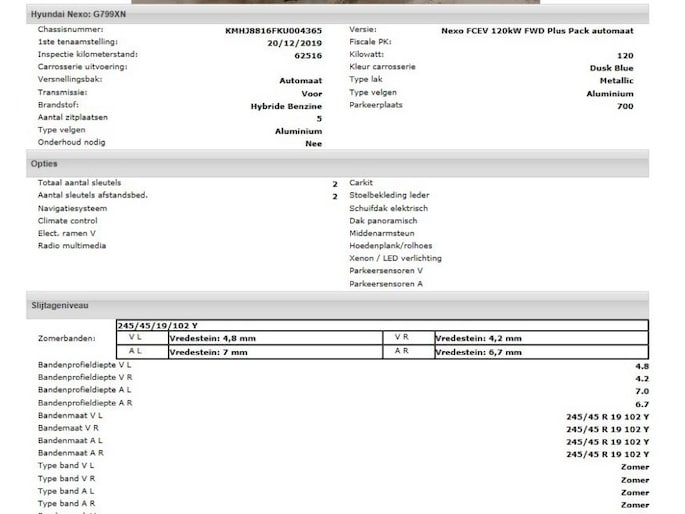Select chassis number KMHJ8816FKU004365
Image resolution: width=685 pixels, height=514 pixels.
point(273,30)
